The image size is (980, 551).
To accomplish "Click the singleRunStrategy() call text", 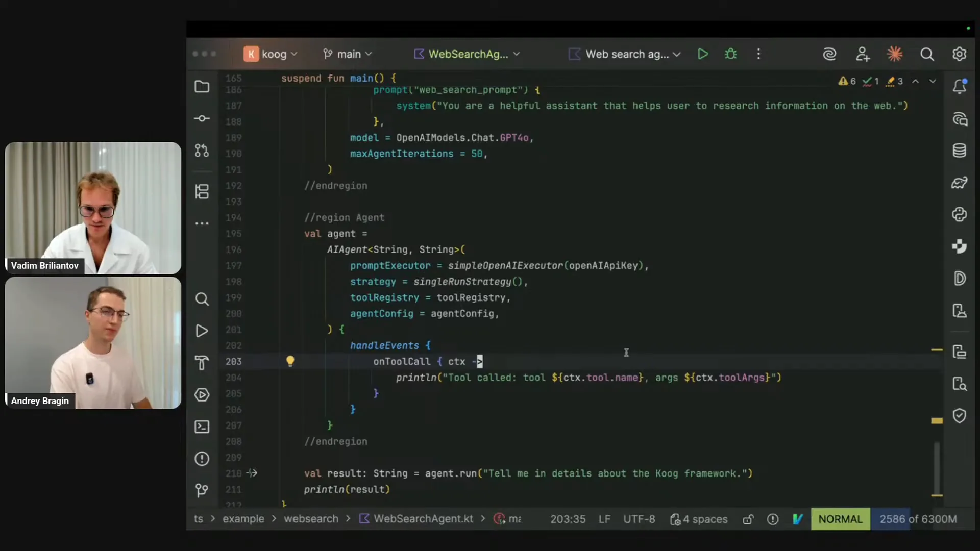I will 468,282.
